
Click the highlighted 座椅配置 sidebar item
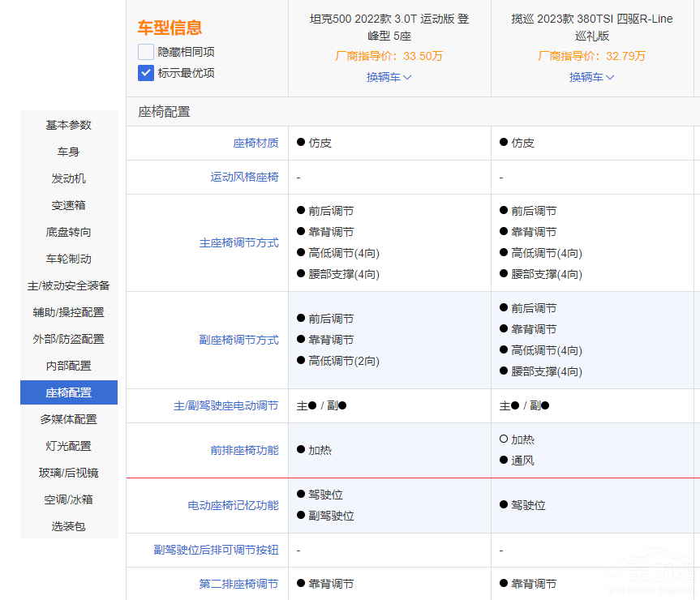click(69, 392)
